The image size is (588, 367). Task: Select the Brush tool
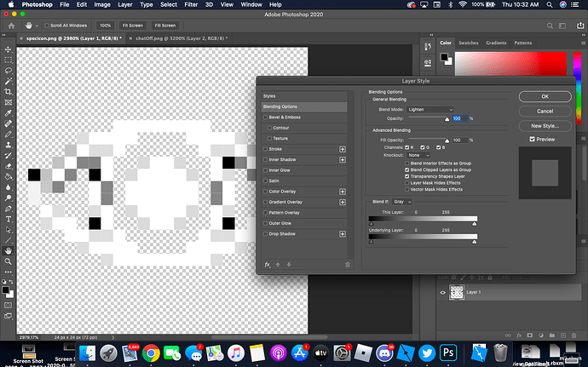(8, 135)
